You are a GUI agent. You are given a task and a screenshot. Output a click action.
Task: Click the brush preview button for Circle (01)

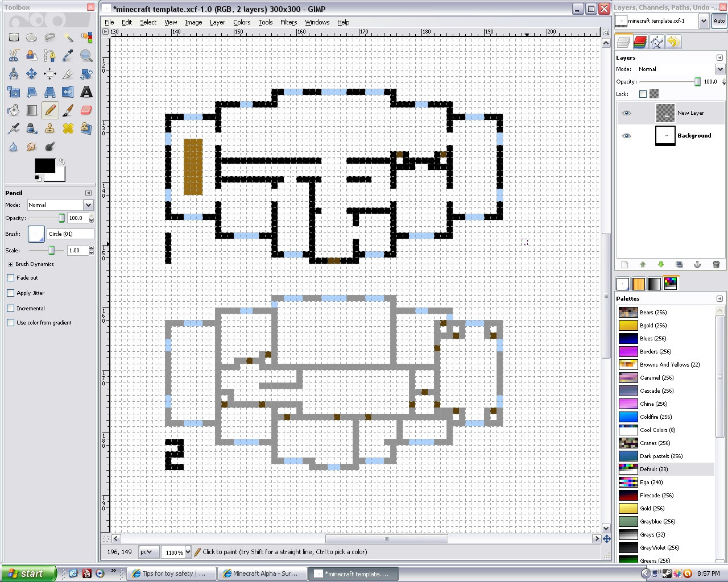36,234
